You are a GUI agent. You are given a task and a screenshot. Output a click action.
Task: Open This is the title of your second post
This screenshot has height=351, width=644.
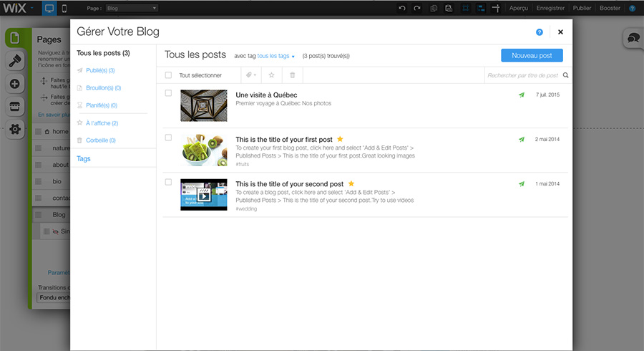click(290, 183)
